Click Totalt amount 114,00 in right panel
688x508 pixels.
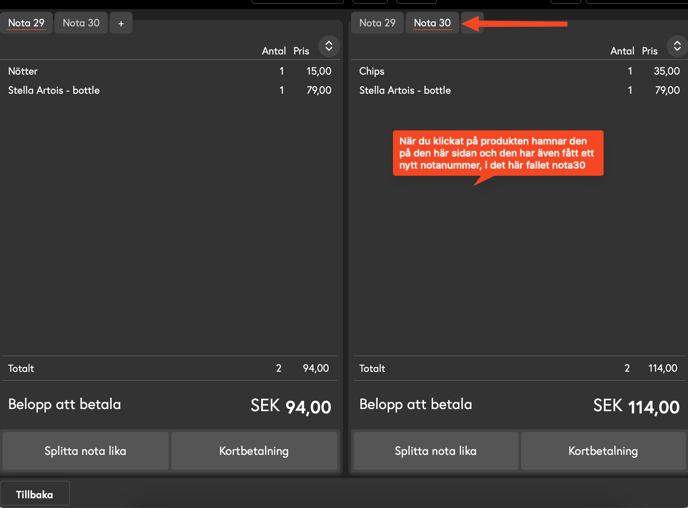[663, 368]
